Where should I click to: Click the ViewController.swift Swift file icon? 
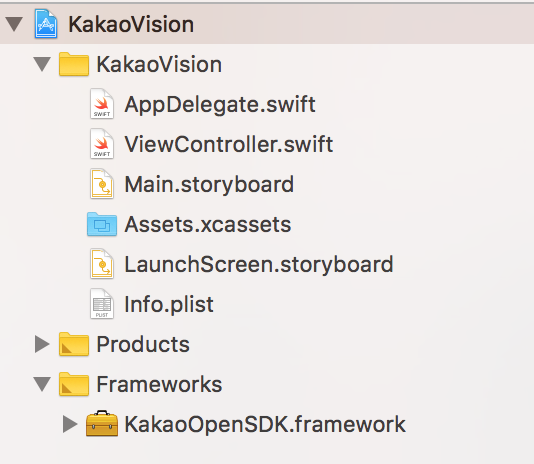pos(102,144)
